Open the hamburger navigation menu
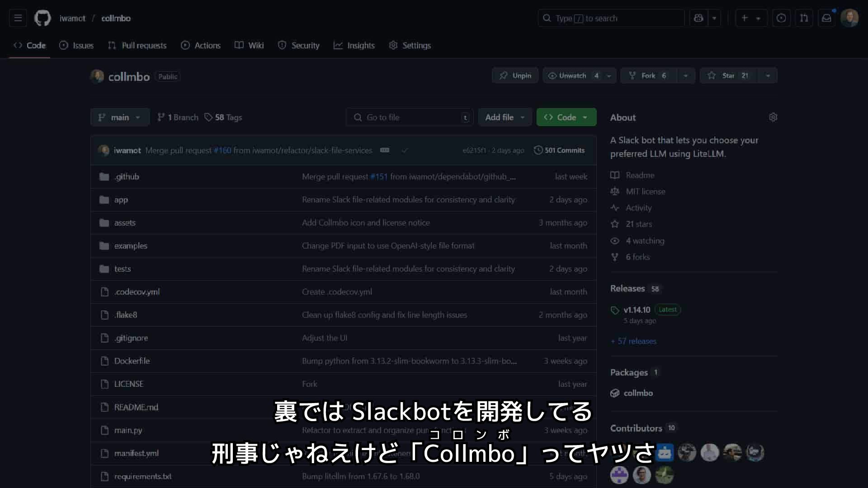This screenshot has width=868, height=488. tap(18, 19)
